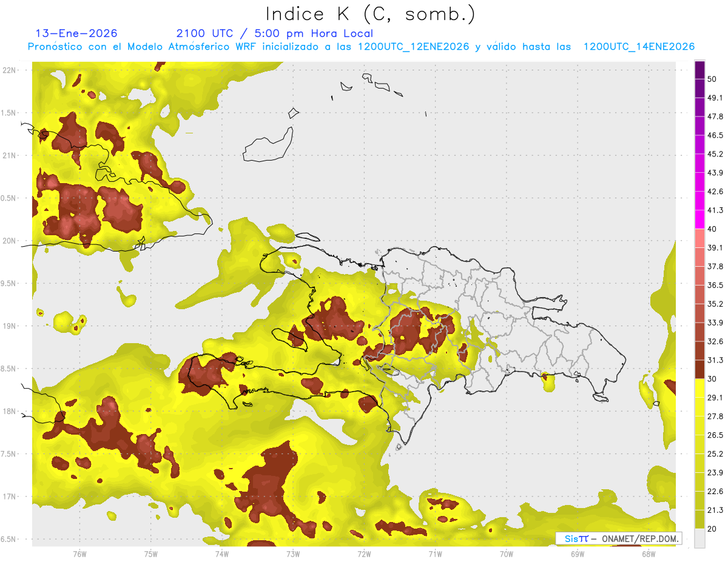Select the '70W' longitude label

507,554
